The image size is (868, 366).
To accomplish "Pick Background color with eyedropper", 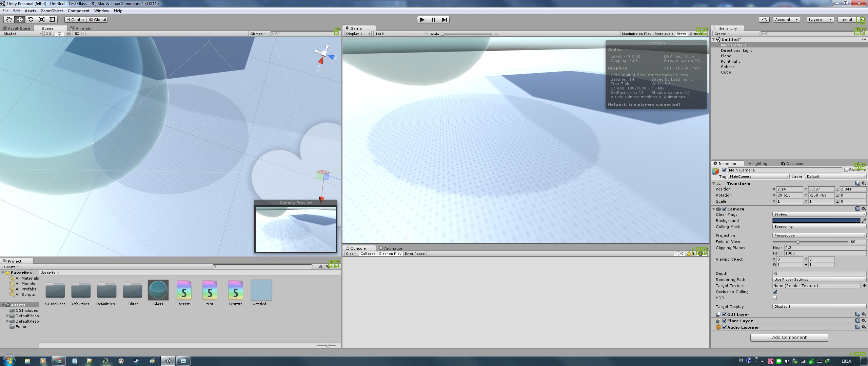I will (864, 221).
